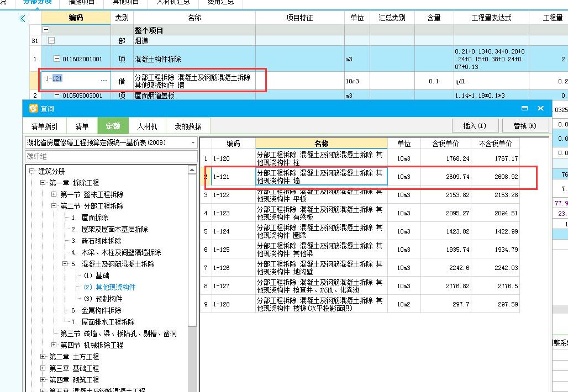Viewport: 568px width, 392px height.
Task: Collapse 第二节 分部工程拆除 node
Action: coord(54,205)
